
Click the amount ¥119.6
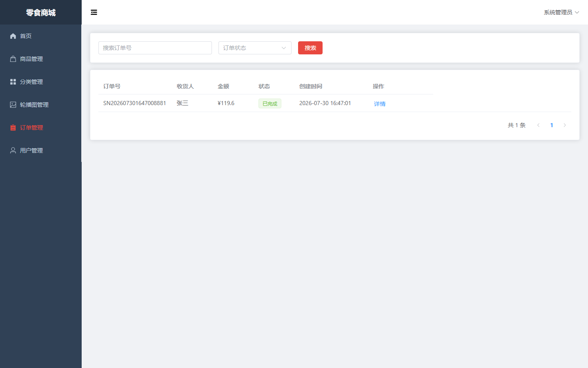[x=226, y=103]
